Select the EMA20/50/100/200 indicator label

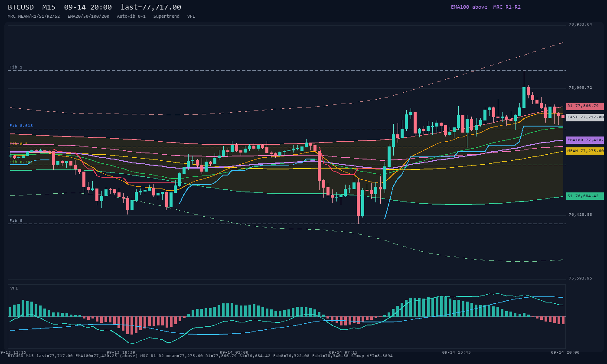click(x=88, y=16)
